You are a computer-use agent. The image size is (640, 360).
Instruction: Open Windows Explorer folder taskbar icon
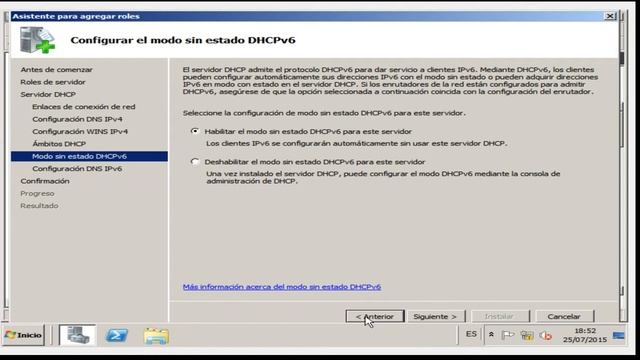(156, 336)
